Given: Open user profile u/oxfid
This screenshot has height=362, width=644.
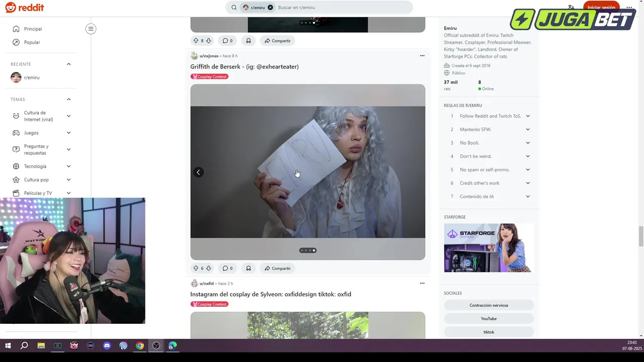Looking at the screenshot, I should click(207, 284).
